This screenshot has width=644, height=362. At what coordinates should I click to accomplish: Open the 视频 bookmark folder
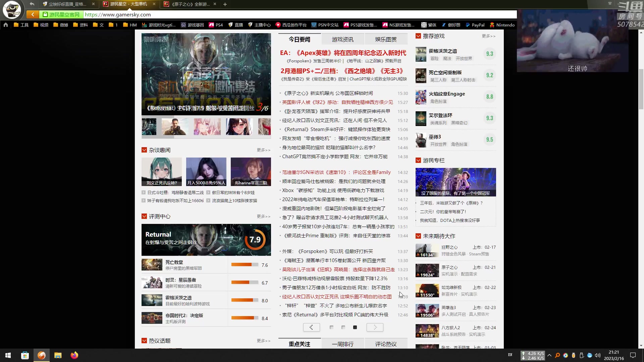[x=41, y=25]
